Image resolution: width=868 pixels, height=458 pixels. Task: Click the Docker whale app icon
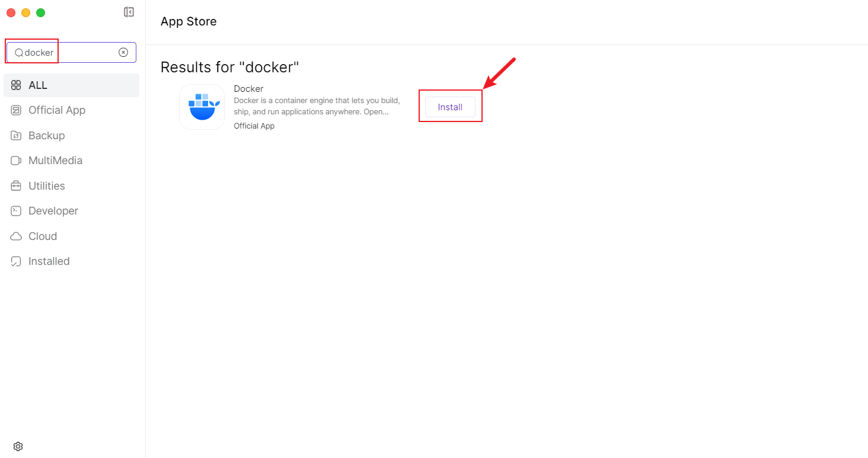(202, 107)
